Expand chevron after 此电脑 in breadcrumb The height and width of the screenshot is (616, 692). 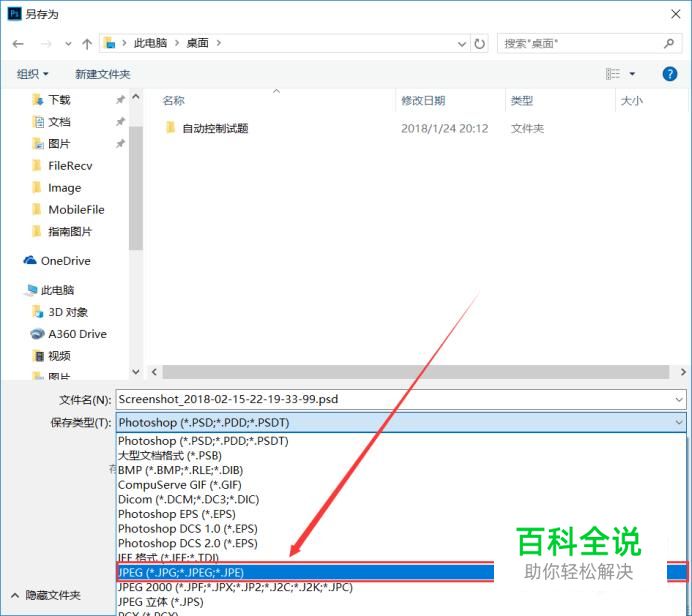click(x=177, y=43)
